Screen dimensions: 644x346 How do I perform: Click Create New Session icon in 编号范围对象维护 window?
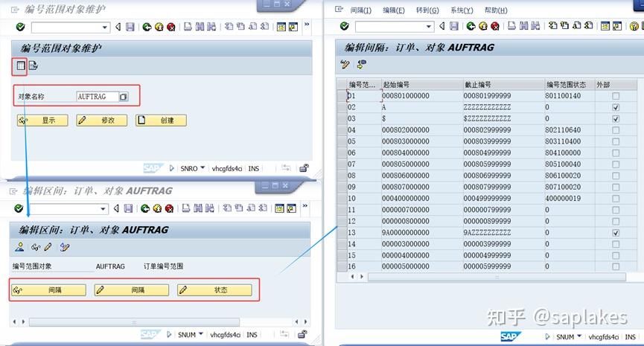click(281, 27)
